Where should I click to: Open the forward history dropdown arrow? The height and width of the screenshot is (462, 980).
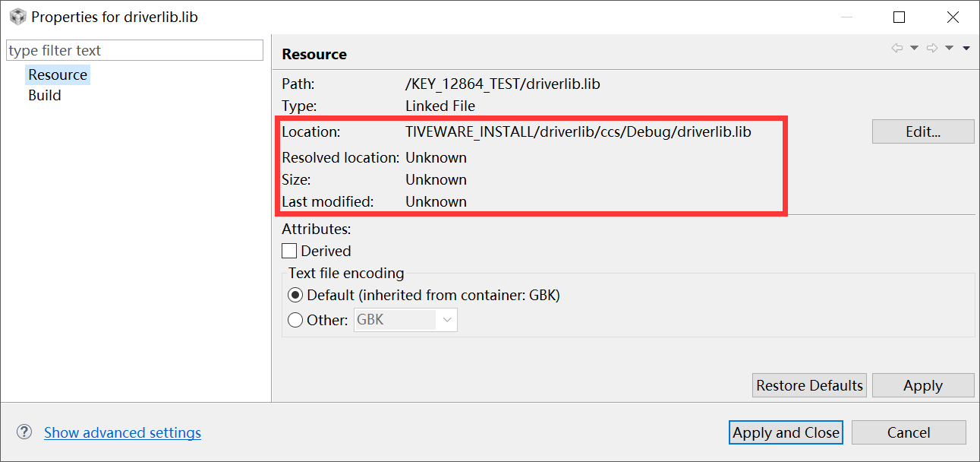pos(948,47)
